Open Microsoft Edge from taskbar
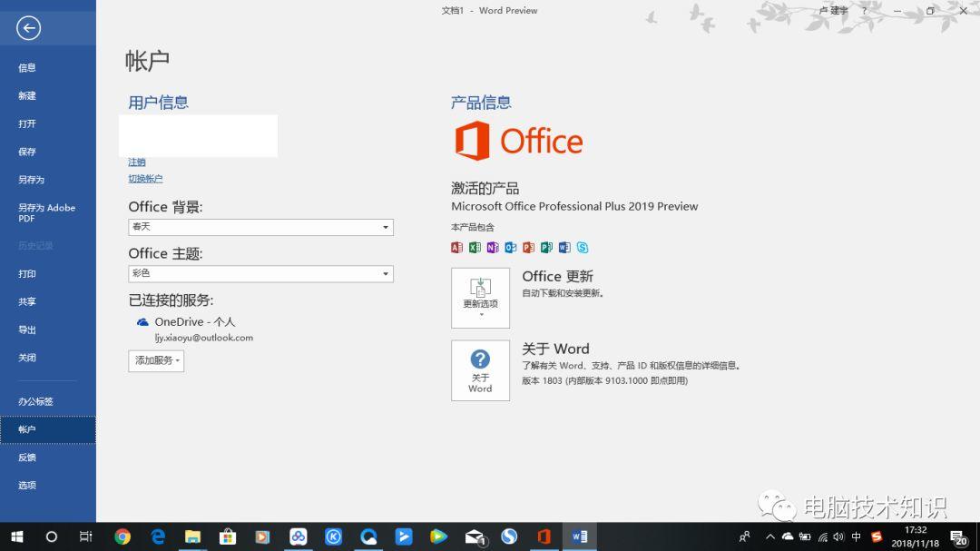 158,536
